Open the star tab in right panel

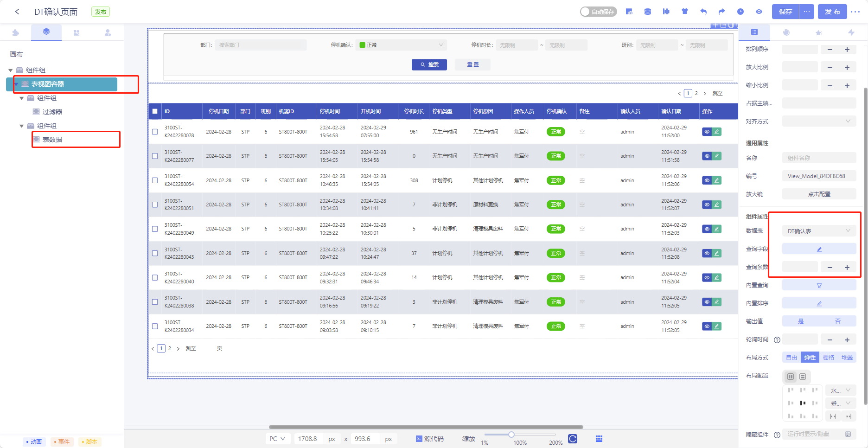(819, 32)
